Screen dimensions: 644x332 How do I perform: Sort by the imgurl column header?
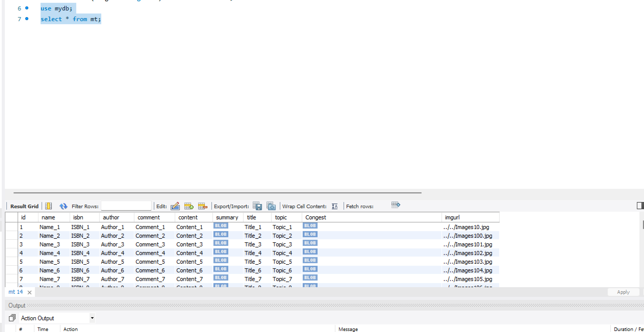(452, 217)
